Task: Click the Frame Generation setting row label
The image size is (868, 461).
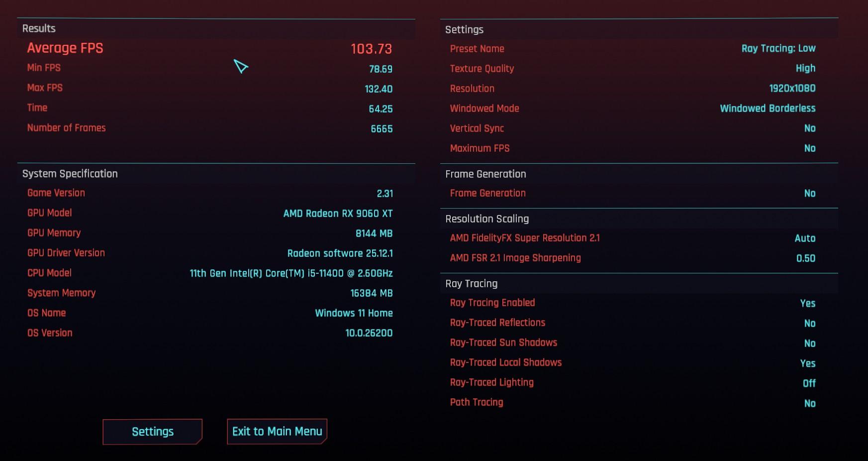Action: (x=487, y=193)
